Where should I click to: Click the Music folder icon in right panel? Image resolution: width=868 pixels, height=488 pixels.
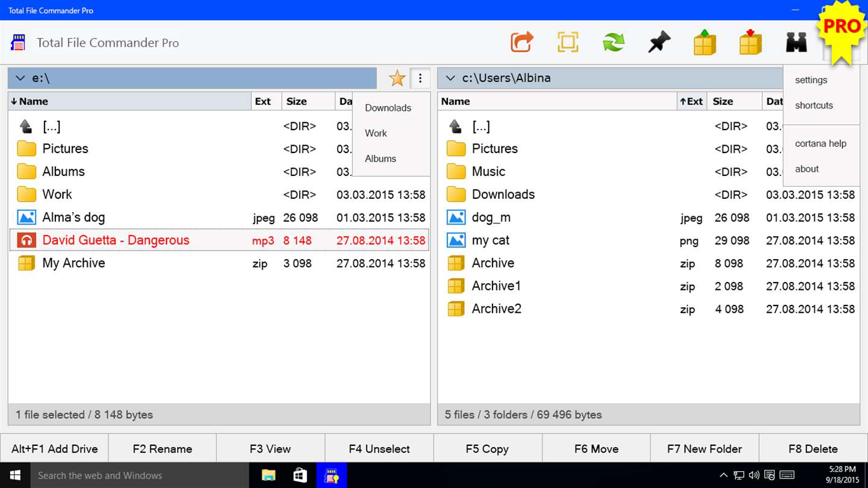[x=456, y=172]
